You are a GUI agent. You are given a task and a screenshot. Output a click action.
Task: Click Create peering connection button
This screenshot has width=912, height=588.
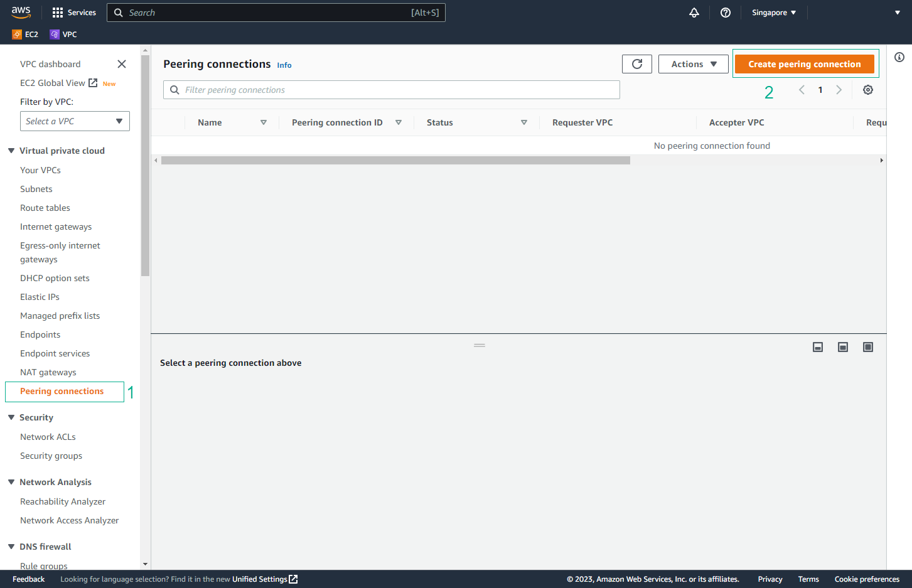[x=805, y=64]
